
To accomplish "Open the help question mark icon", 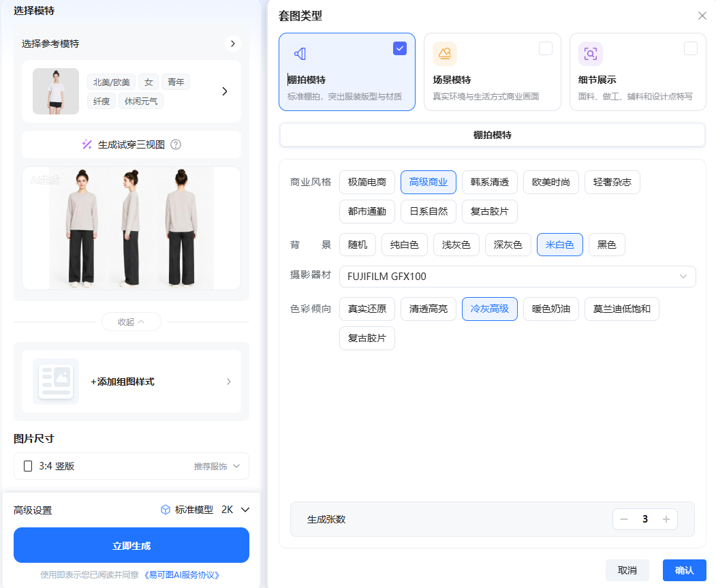I will (176, 144).
